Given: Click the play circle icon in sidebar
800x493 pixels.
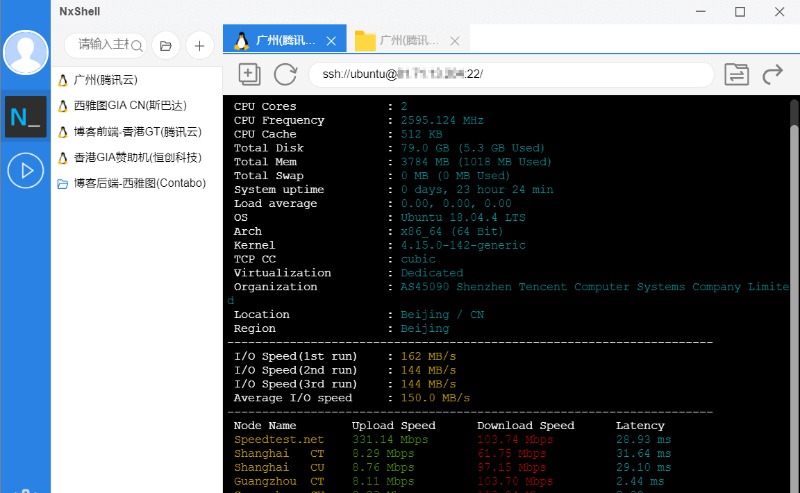Looking at the screenshot, I should [x=26, y=170].
